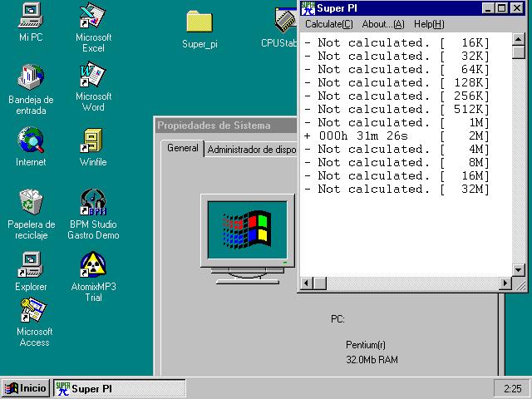Click the 32M Not calculated row
Viewport: 532px width, 399px height.
click(x=397, y=189)
